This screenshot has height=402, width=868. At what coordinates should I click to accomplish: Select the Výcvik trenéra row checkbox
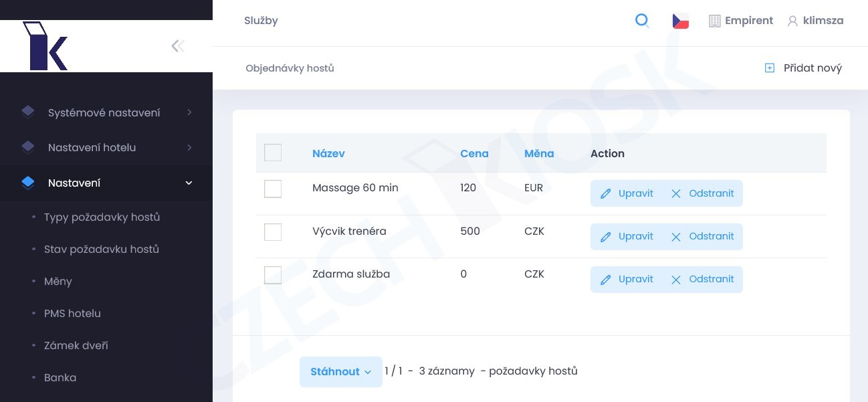(273, 232)
